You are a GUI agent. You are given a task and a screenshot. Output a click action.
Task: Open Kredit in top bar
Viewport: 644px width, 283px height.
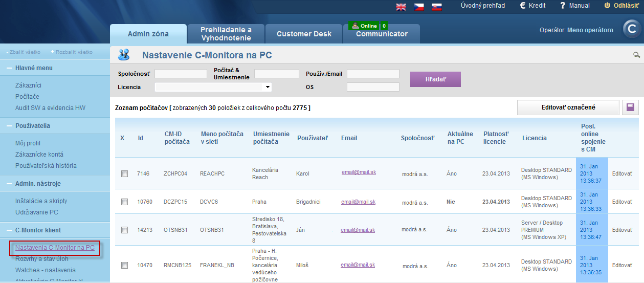pos(533,6)
